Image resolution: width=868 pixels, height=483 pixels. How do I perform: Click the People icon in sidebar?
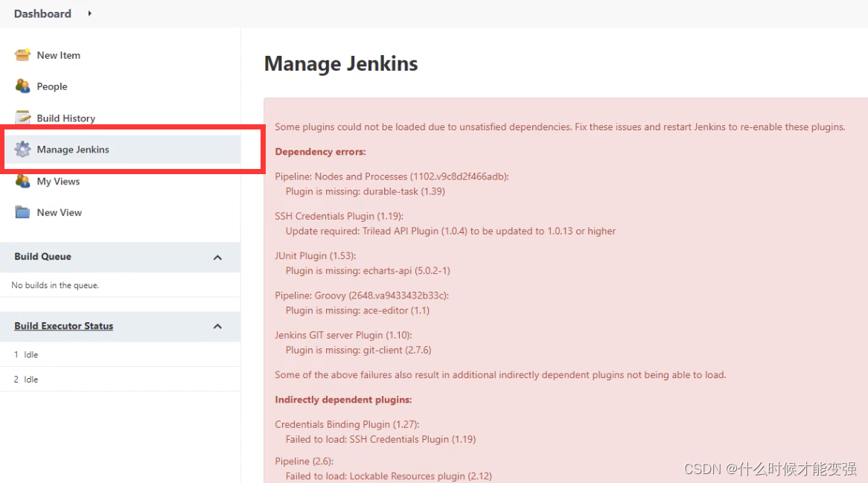[x=22, y=86]
